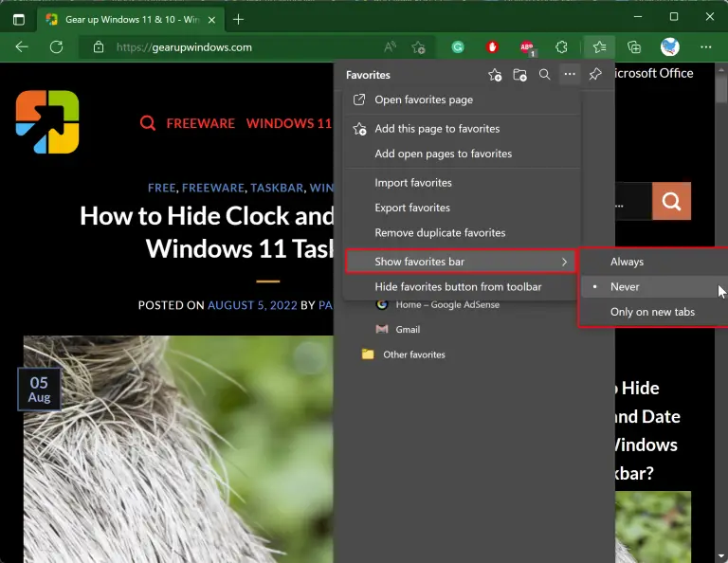Open the profile avatar
The height and width of the screenshot is (563, 728).
coord(669,46)
